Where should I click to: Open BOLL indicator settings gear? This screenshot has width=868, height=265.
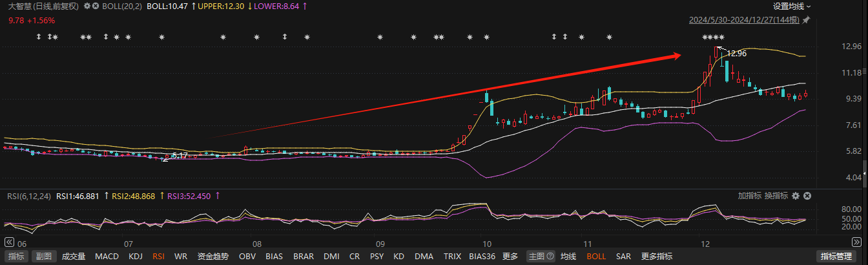tap(87, 6)
